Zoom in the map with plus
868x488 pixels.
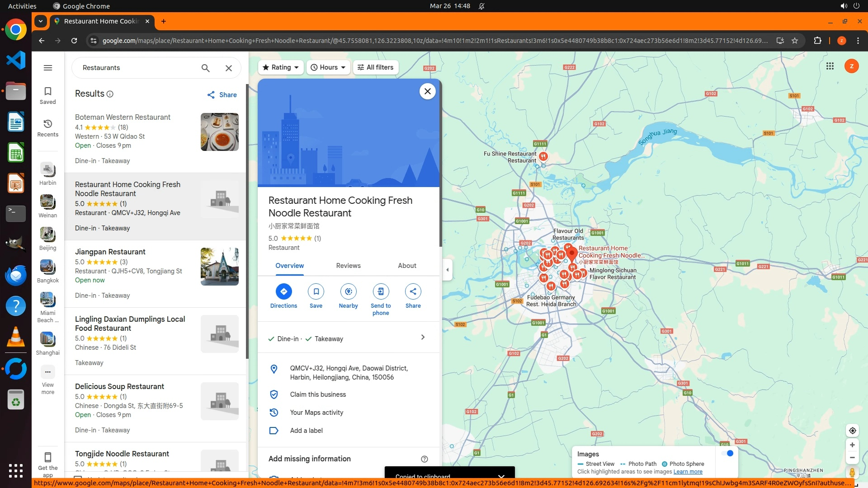[852, 445]
